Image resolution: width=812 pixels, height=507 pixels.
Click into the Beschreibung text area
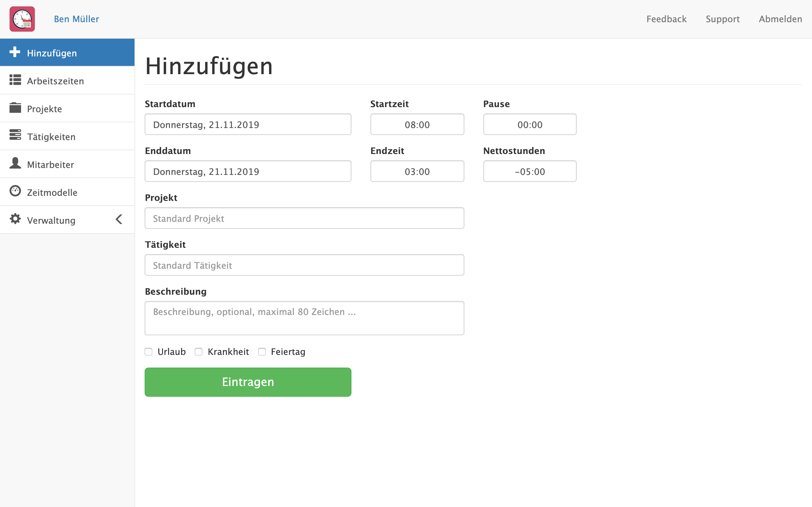point(304,318)
